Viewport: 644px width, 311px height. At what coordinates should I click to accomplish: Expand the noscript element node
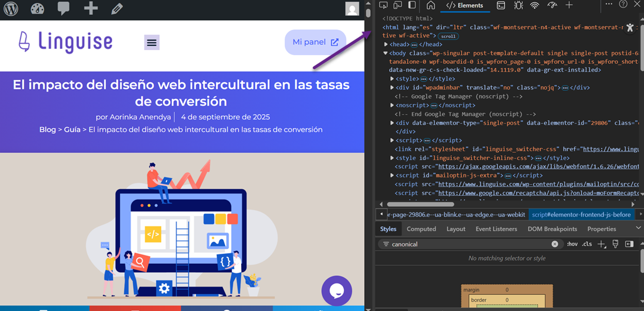tap(392, 105)
